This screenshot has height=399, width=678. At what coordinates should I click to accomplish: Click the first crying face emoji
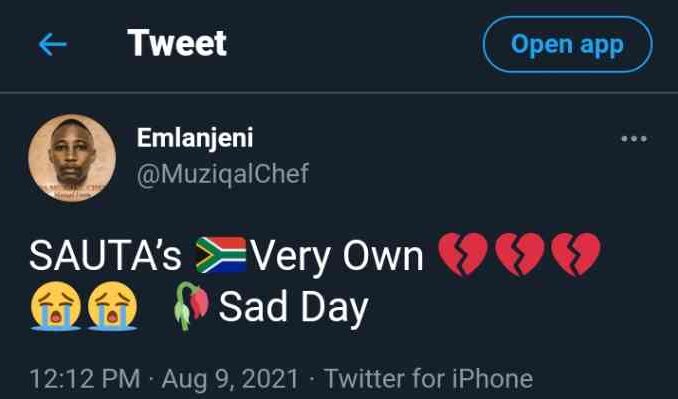[x=56, y=306]
